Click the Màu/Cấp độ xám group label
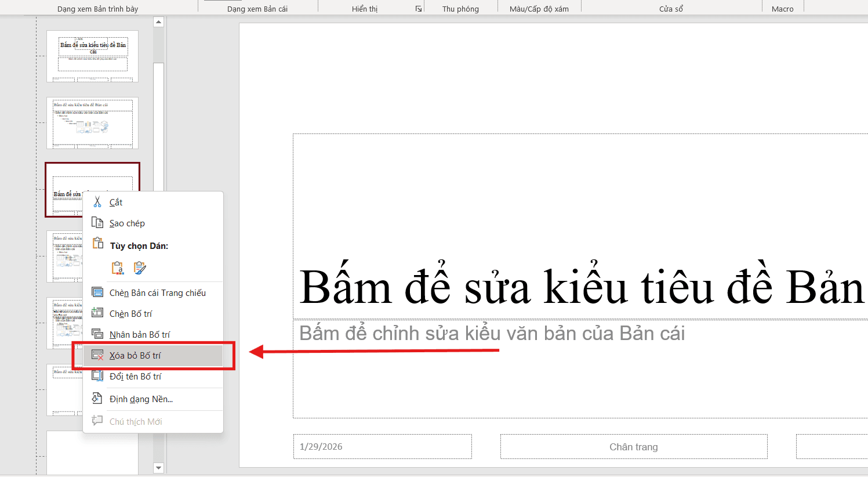868x477 pixels. pos(539,8)
